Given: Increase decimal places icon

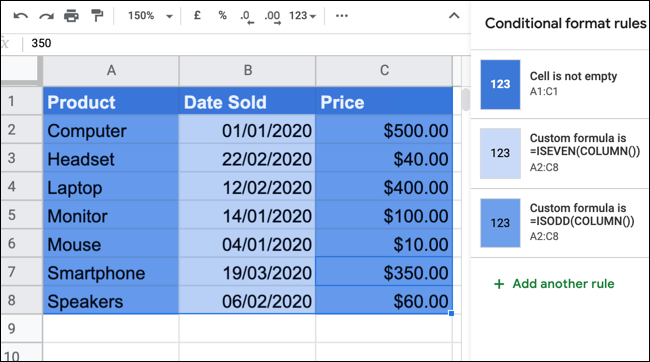Looking at the screenshot, I should (x=272, y=17).
